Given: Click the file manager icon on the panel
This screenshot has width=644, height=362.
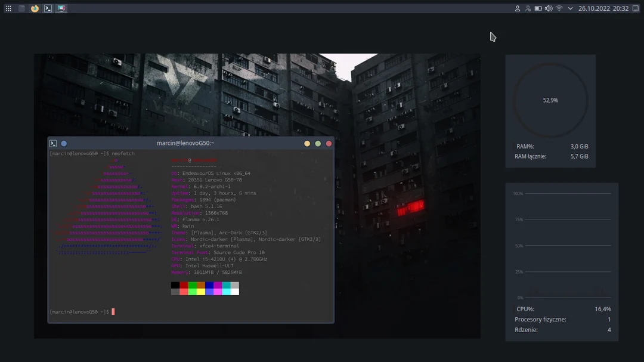Looking at the screenshot, I should [21, 8].
